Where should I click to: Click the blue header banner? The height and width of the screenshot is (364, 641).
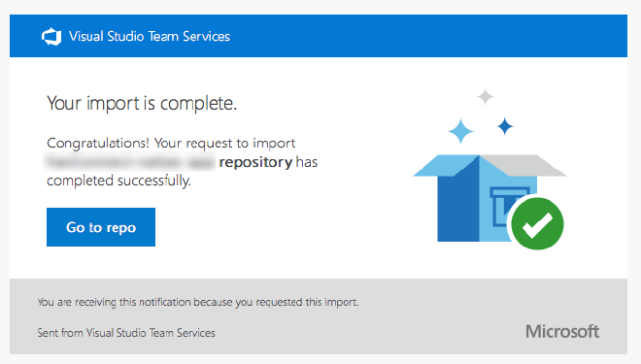[319, 36]
